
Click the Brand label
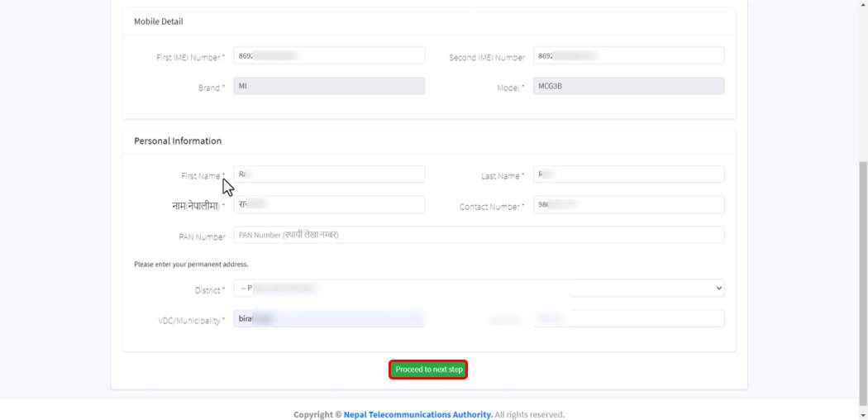[x=212, y=88]
